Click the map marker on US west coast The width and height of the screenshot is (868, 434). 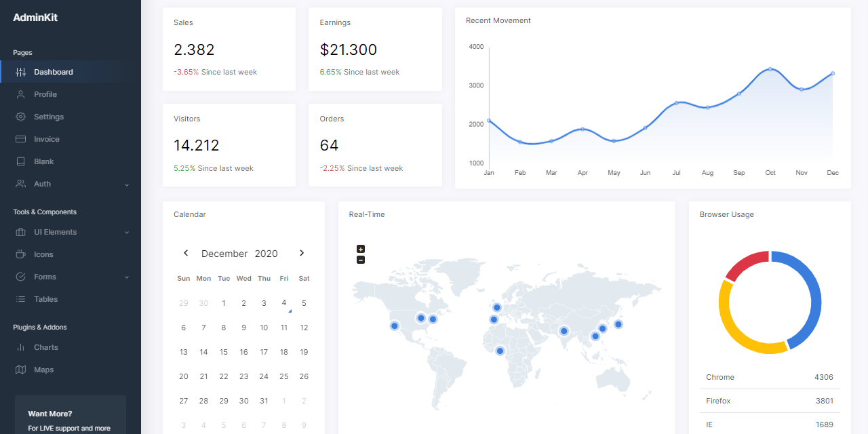point(395,326)
